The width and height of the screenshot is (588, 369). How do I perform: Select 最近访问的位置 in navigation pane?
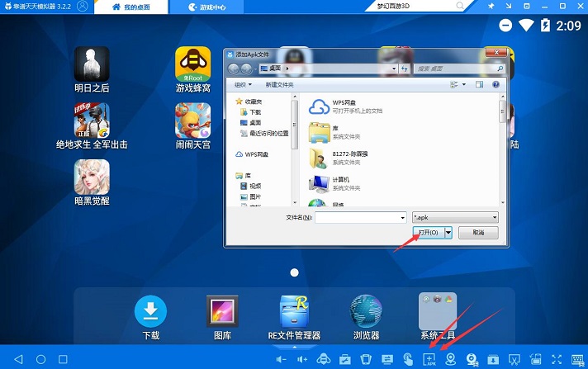coord(265,133)
